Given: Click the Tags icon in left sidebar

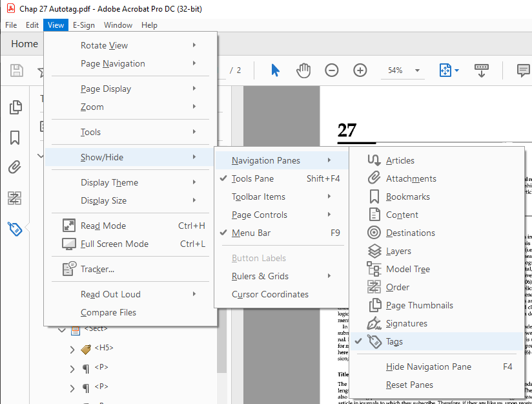Looking at the screenshot, I should coord(15,229).
